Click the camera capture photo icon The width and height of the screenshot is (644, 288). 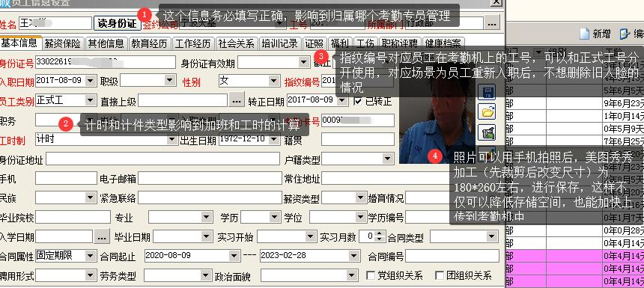tap(487, 132)
